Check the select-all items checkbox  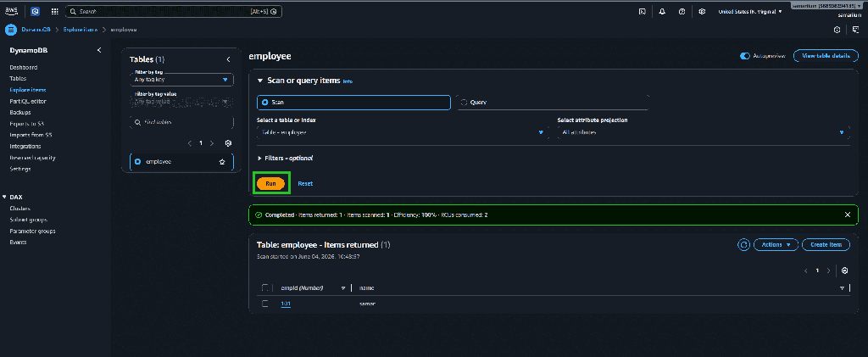tap(265, 287)
